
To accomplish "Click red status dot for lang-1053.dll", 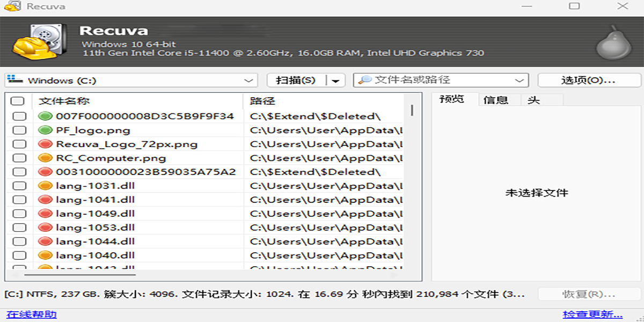I will (x=45, y=228).
